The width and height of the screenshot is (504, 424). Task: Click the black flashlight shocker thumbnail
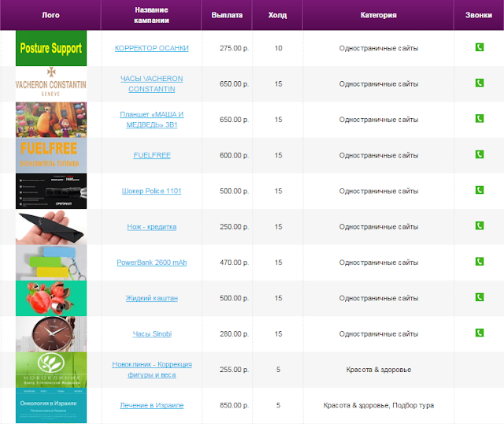tap(51, 191)
